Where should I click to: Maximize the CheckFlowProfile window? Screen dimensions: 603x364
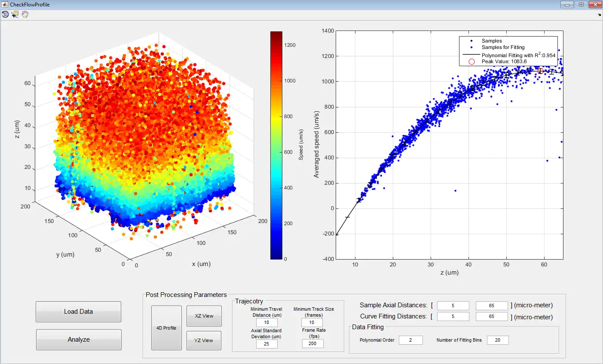[x=581, y=5]
